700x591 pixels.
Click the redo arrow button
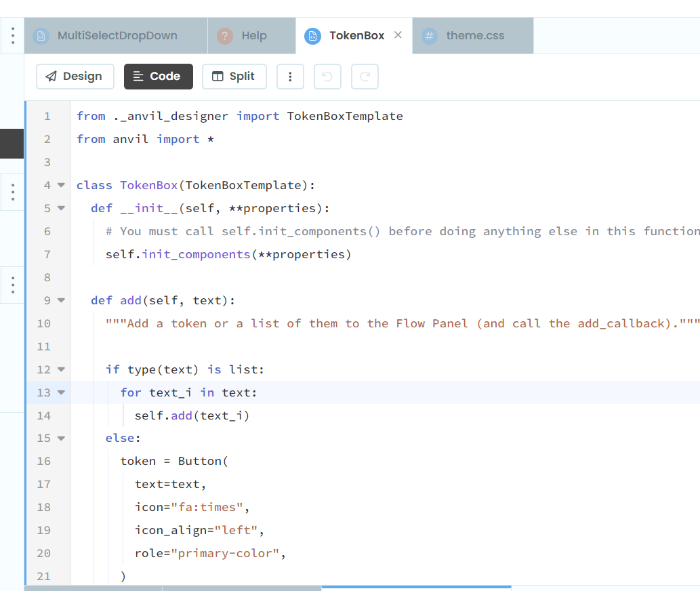(365, 77)
